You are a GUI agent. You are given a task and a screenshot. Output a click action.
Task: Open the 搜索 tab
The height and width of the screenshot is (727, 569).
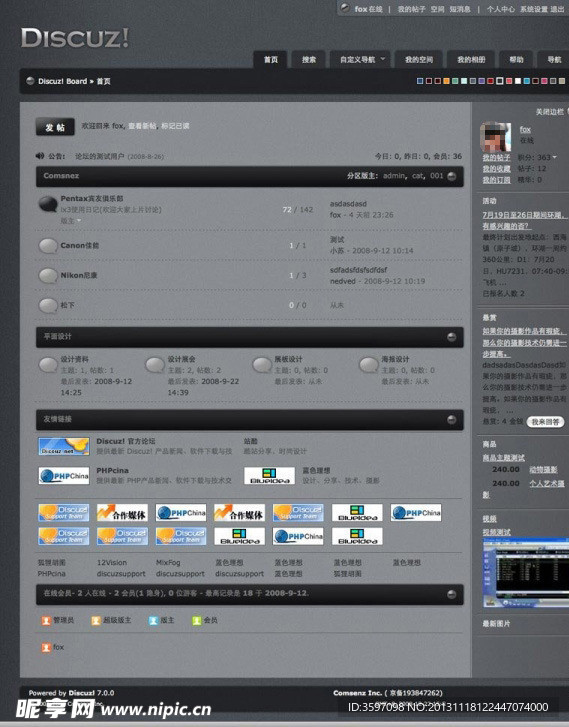tap(309, 59)
